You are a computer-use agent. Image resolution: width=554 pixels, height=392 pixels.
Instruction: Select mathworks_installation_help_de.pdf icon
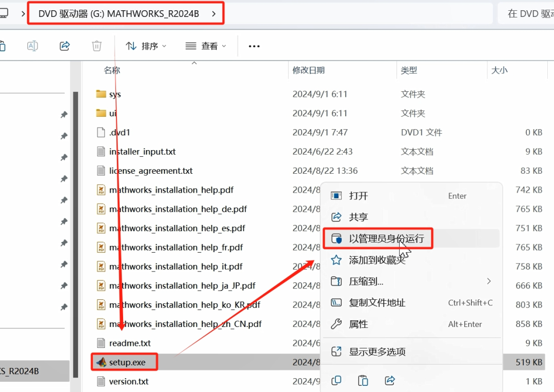pos(101,209)
